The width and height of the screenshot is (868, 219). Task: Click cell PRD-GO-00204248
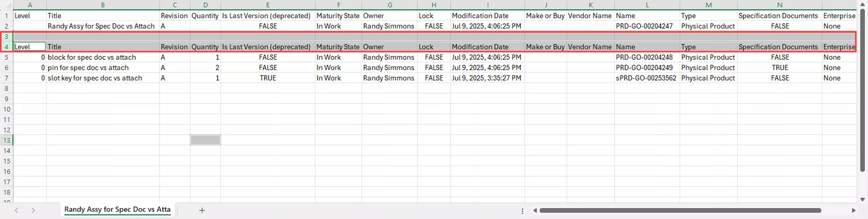pos(647,57)
